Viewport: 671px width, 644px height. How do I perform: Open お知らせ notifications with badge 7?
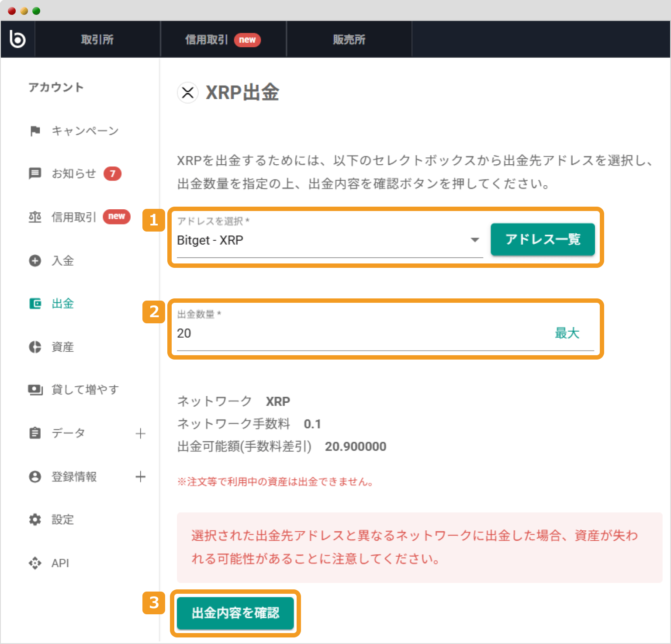pos(73,173)
